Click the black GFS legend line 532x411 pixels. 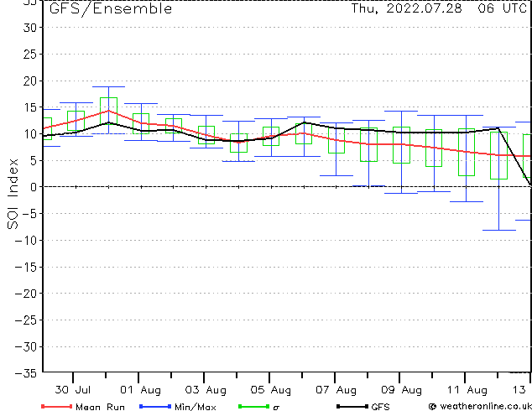pos(352,406)
